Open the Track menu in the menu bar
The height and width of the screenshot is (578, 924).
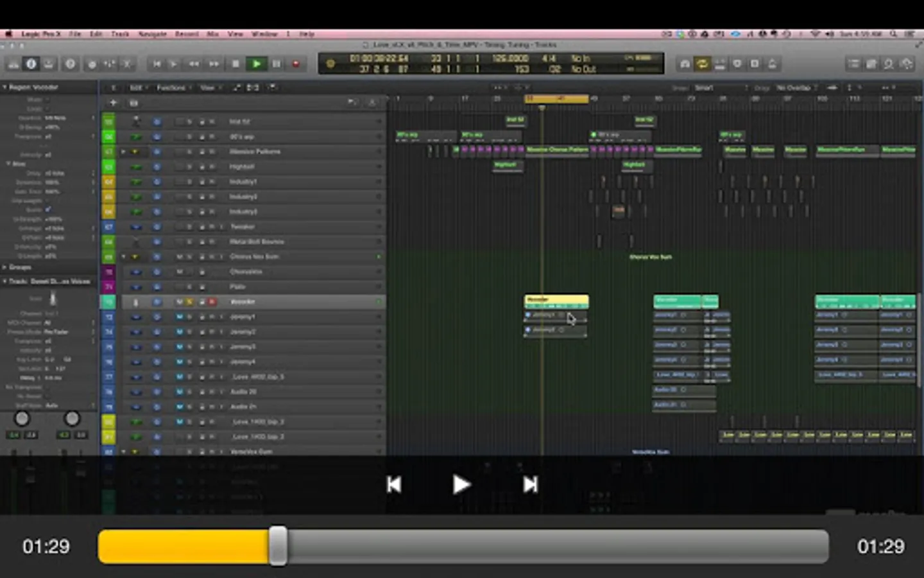click(120, 34)
